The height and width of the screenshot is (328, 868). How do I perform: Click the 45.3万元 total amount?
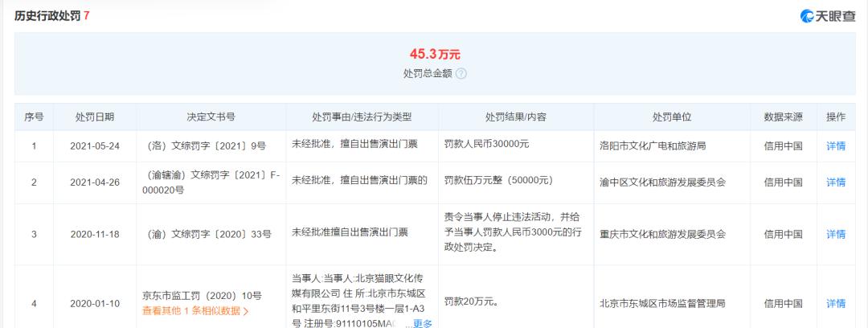pyautogui.click(x=435, y=55)
